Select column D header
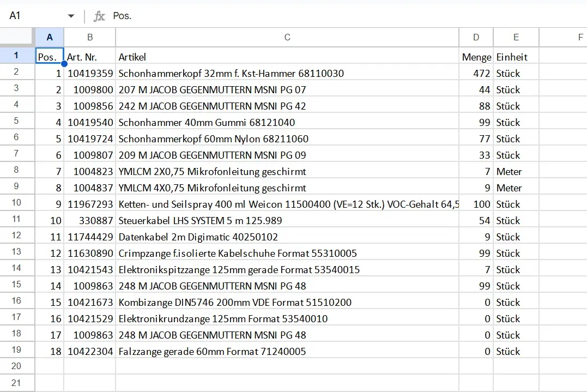This screenshot has width=587, height=392. (x=476, y=37)
